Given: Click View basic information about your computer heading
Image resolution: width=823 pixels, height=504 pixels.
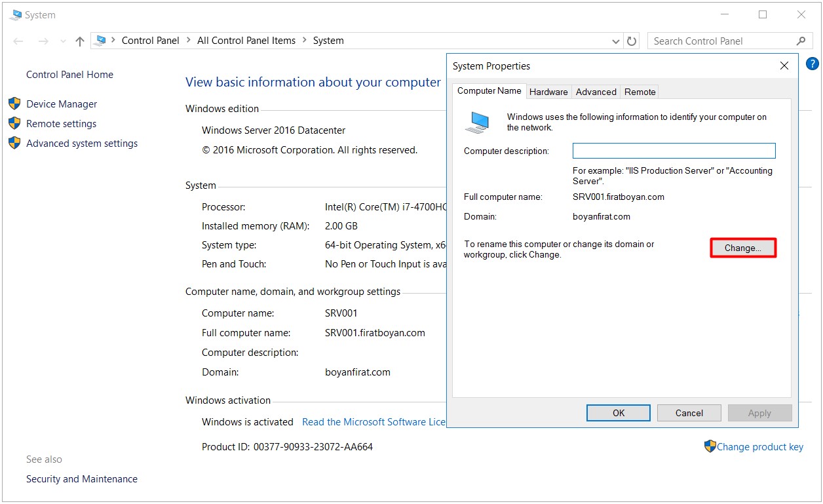Looking at the screenshot, I should point(313,83).
